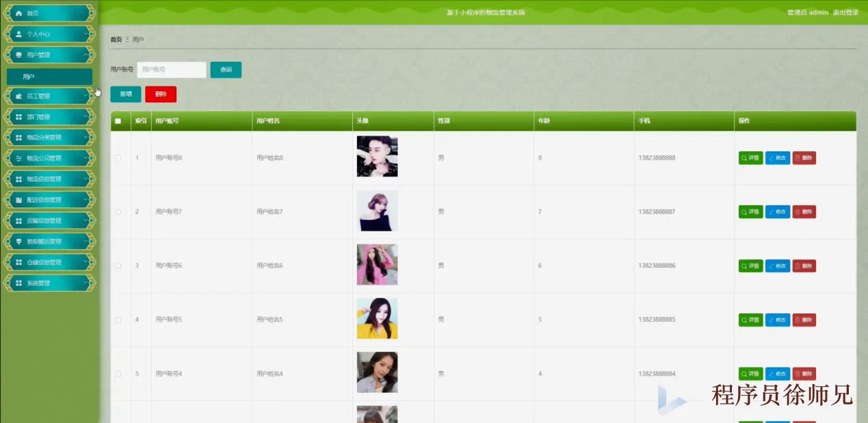868x423 pixels.
Task: Check the checkbox for row 用户账号4
Action: [118, 374]
